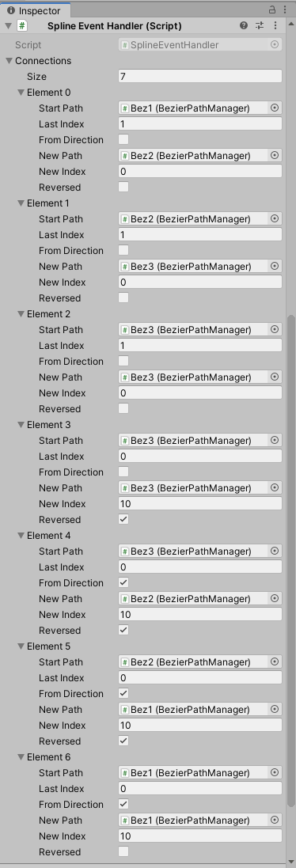296x868 pixels.
Task: Collapse the Connections array foldout
Action: [x=9, y=61]
